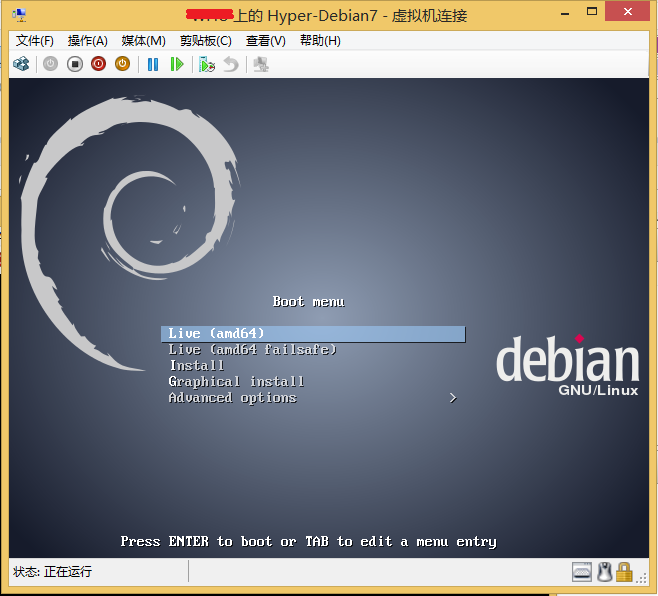Image resolution: width=658 pixels, height=596 pixels.
Task: Click the window system icon in title bar
Action: pyautogui.click(x=19, y=15)
